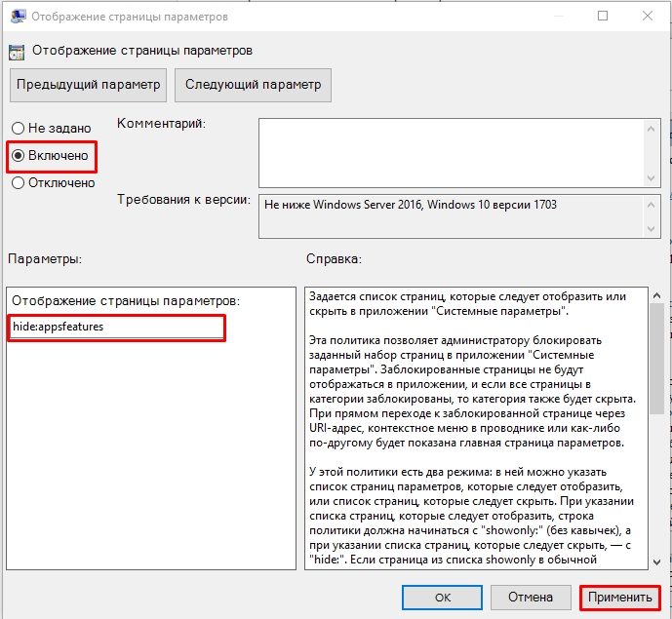Comment box scroll down arrow
Image resolution: width=672 pixels, height=619 pixels.
click(651, 178)
